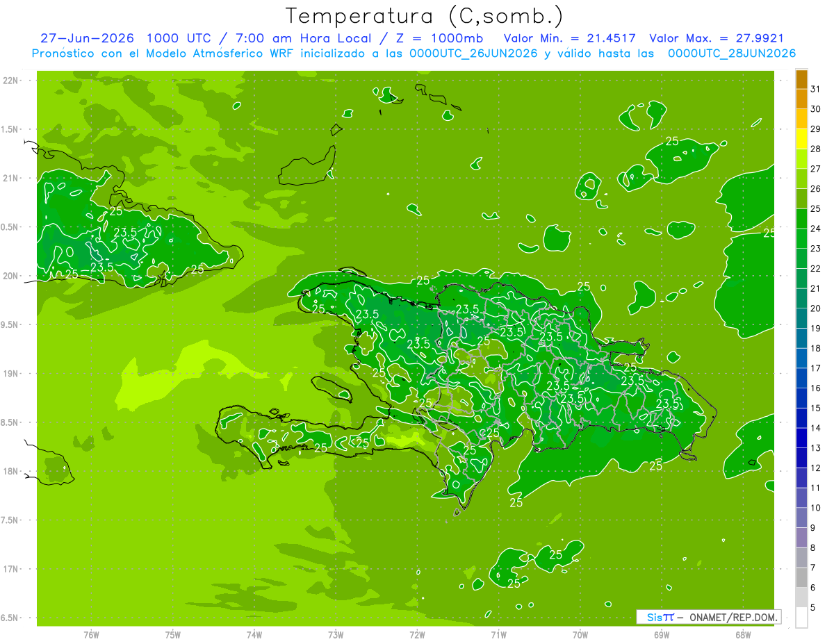Click the "27" value on the color legend
This screenshot has height=644, width=834.
tap(815, 169)
